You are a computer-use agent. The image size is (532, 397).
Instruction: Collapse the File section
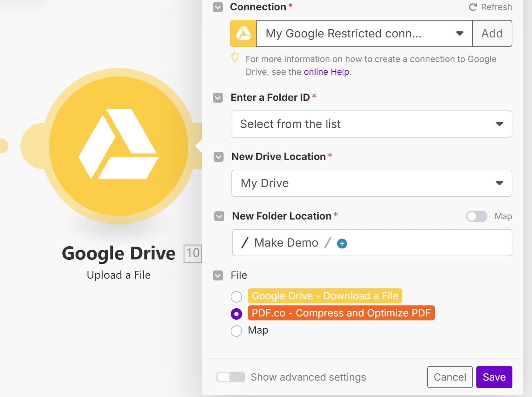[x=218, y=275]
